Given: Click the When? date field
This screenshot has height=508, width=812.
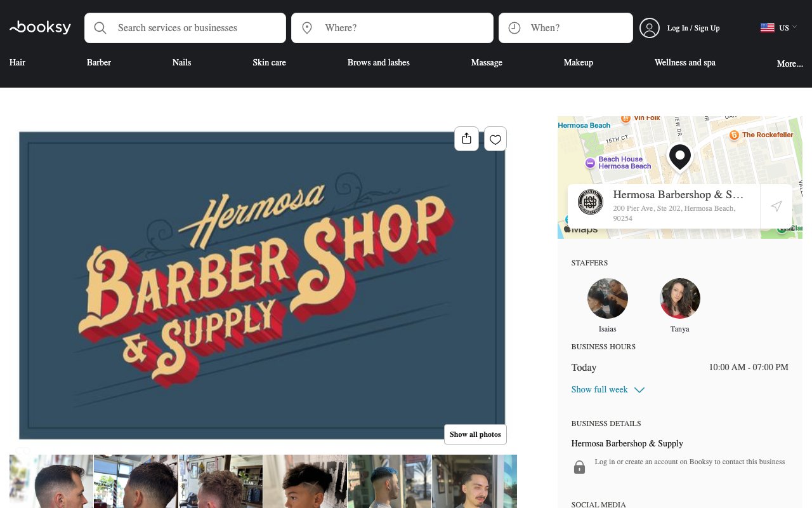Looking at the screenshot, I should [x=566, y=28].
